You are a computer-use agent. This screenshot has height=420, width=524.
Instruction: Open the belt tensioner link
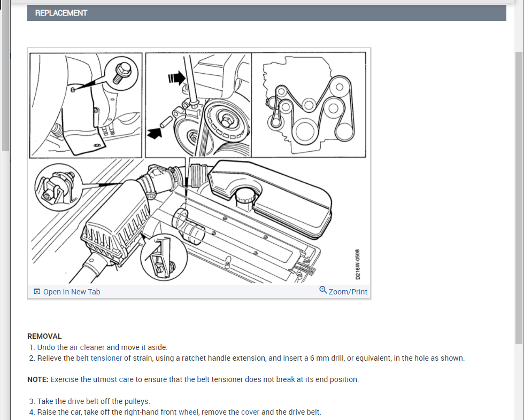point(99,358)
